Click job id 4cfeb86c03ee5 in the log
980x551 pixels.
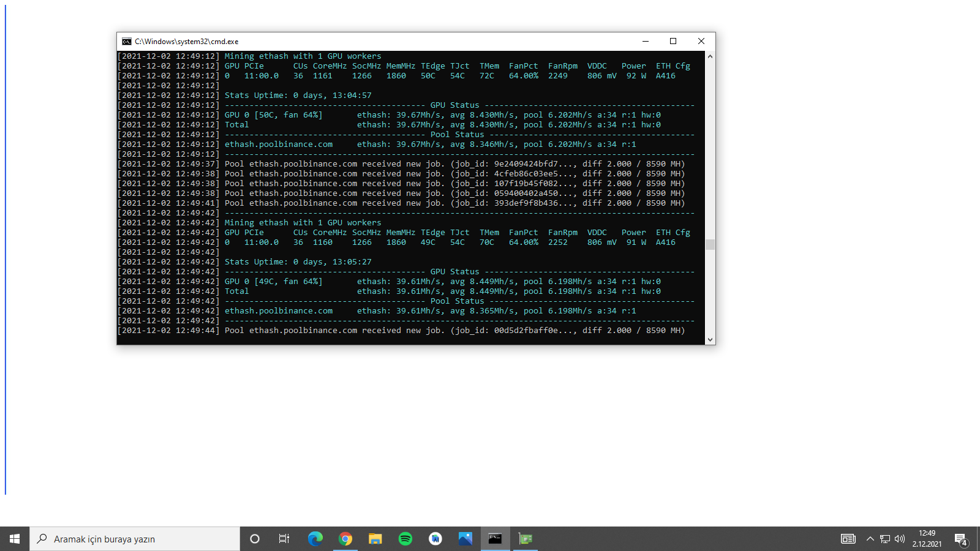coord(526,174)
